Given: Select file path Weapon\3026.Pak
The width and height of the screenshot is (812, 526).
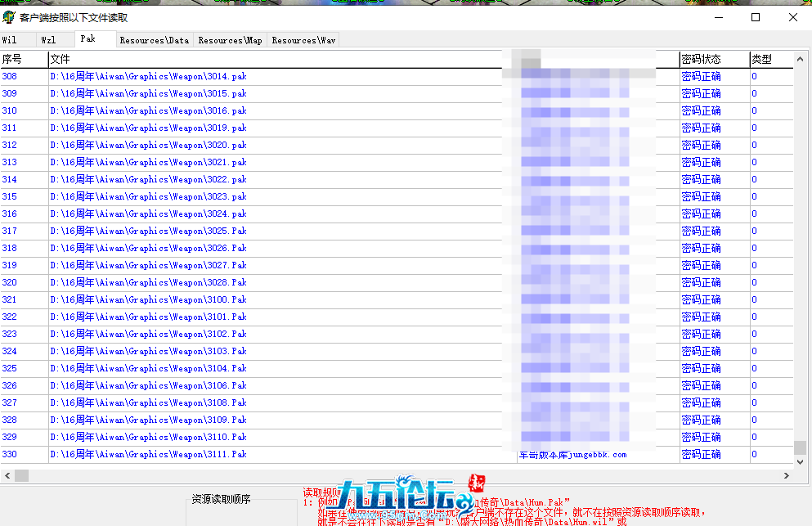Looking at the screenshot, I should coord(148,248).
